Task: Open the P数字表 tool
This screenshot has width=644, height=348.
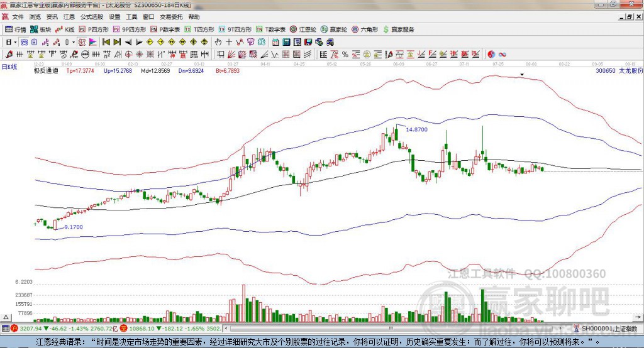Action: [x=165, y=30]
